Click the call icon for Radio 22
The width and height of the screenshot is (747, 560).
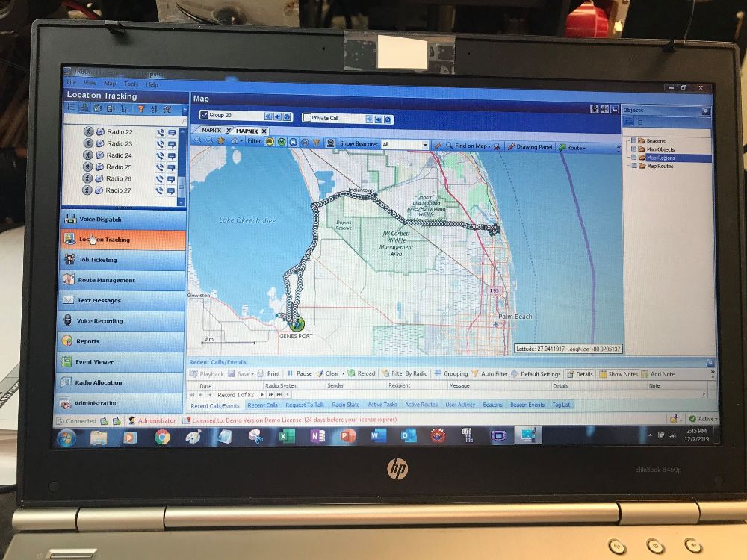[x=160, y=132]
